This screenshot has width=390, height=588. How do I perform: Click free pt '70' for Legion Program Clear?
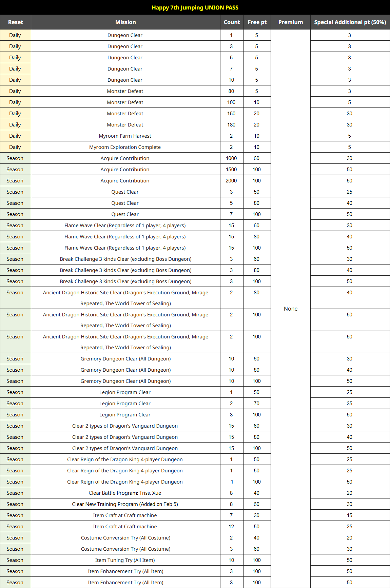tap(257, 404)
